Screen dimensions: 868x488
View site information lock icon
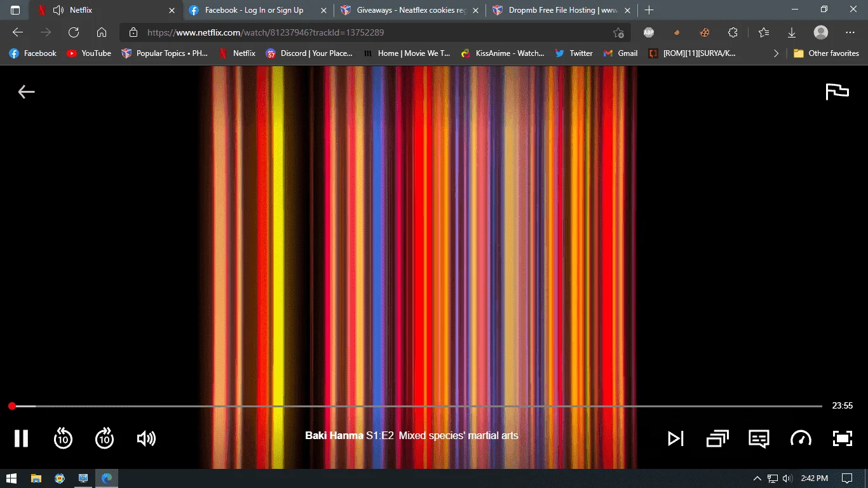(133, 32)
